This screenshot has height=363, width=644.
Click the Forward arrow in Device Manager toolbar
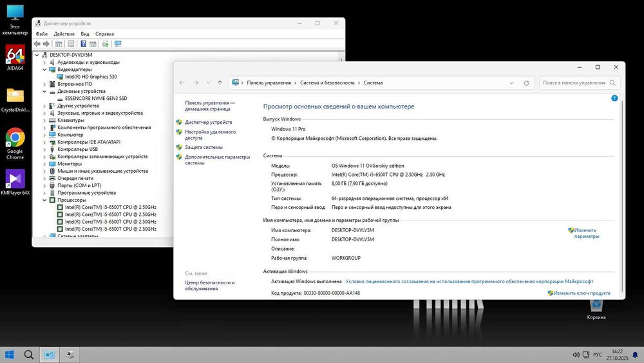(x=46, y=44)
